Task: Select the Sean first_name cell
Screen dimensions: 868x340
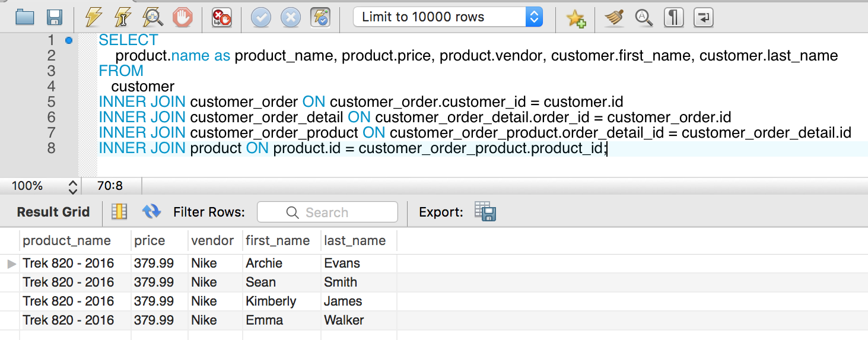Action: click(x=282, y=282)
